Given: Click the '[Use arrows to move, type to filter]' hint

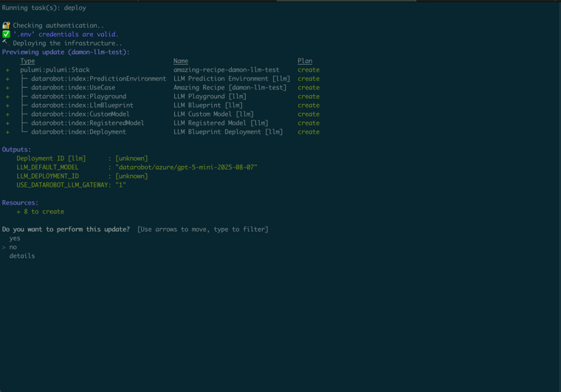Looking at the screenshot, I should tap(203, 230).
